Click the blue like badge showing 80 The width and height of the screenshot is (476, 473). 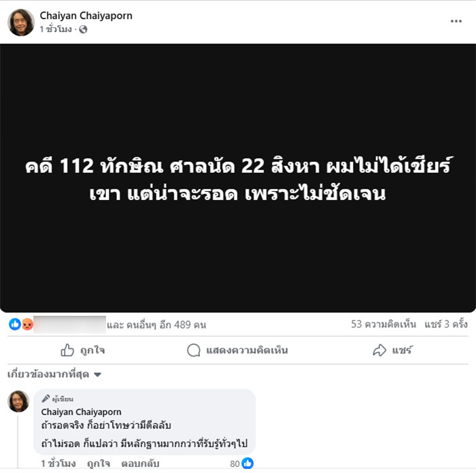tap(248, 463)
